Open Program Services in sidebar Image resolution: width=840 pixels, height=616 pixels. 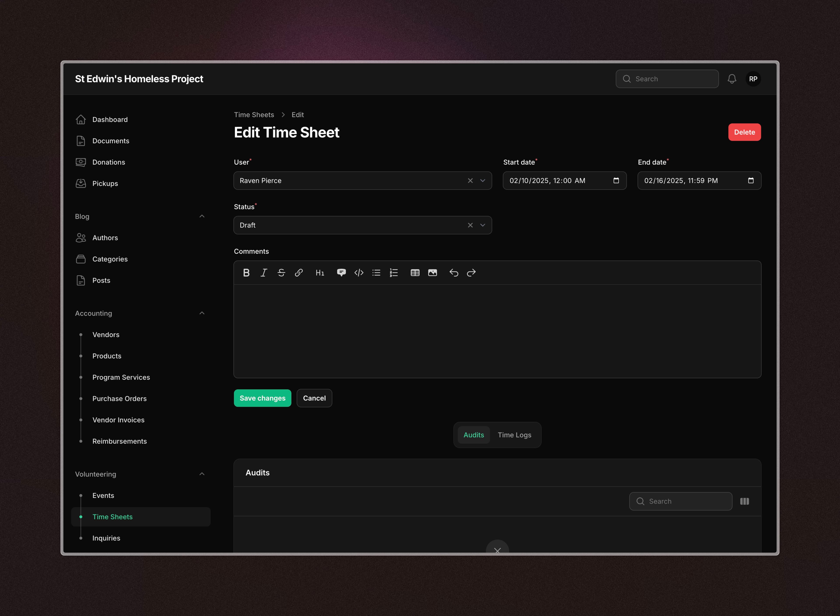pyautogui.click(x=141, y=377)
